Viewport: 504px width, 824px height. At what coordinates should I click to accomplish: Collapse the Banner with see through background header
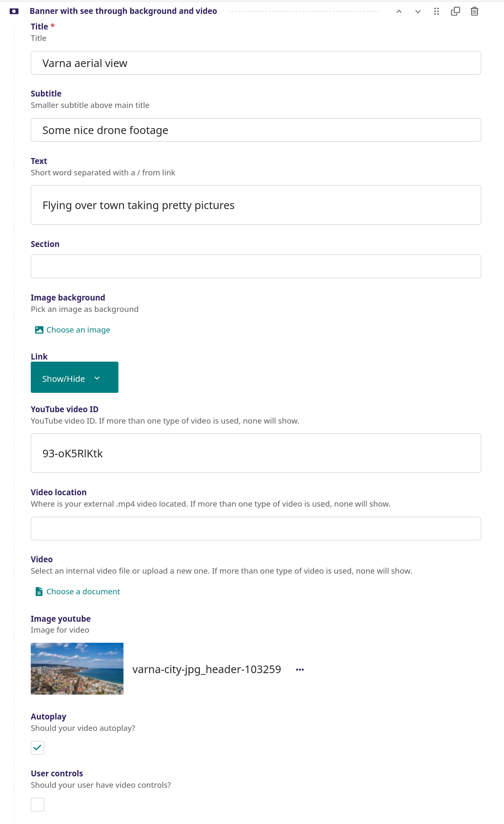click(123, 11)
